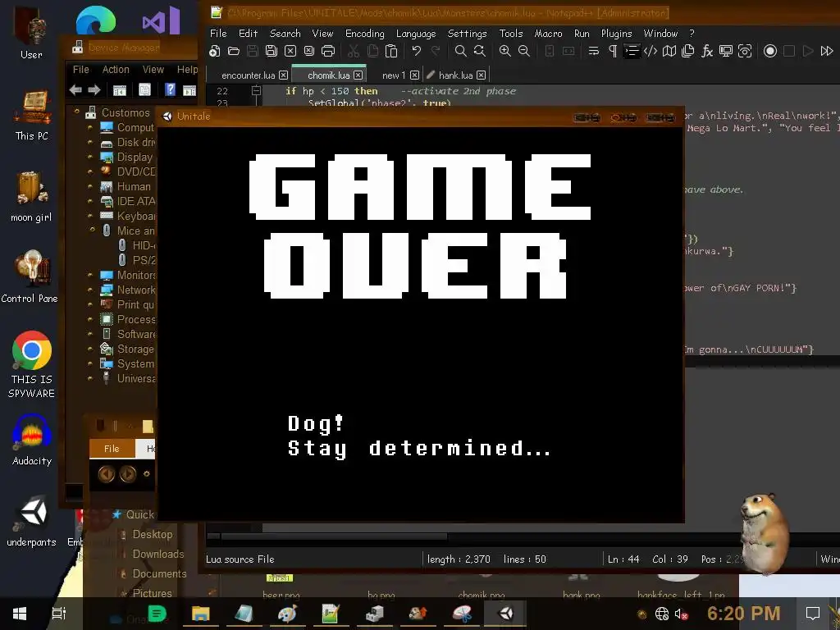Expand the Processors node in Device Manager
Viewport: 840px width, 630px height.
click(90, 319)
